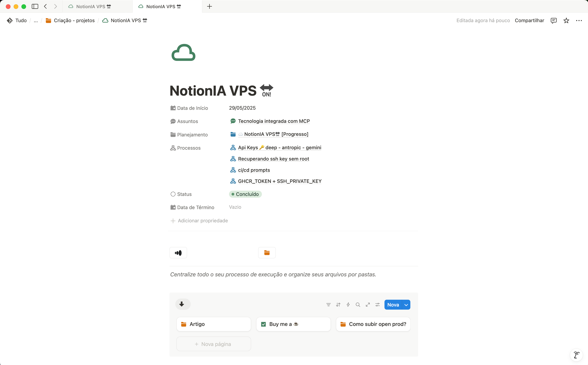Open the Nova dropdown chevron
The image size is (588, 365).
coord(406,305)
